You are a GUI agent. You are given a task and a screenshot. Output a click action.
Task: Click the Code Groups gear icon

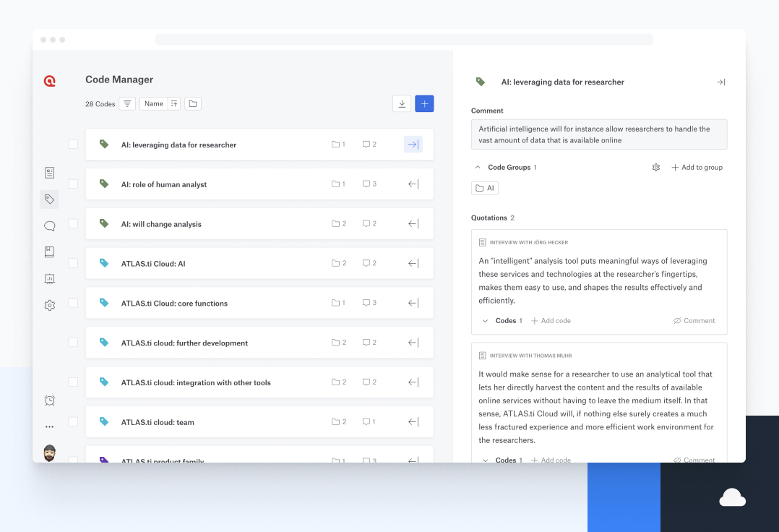tap(656, 168)
